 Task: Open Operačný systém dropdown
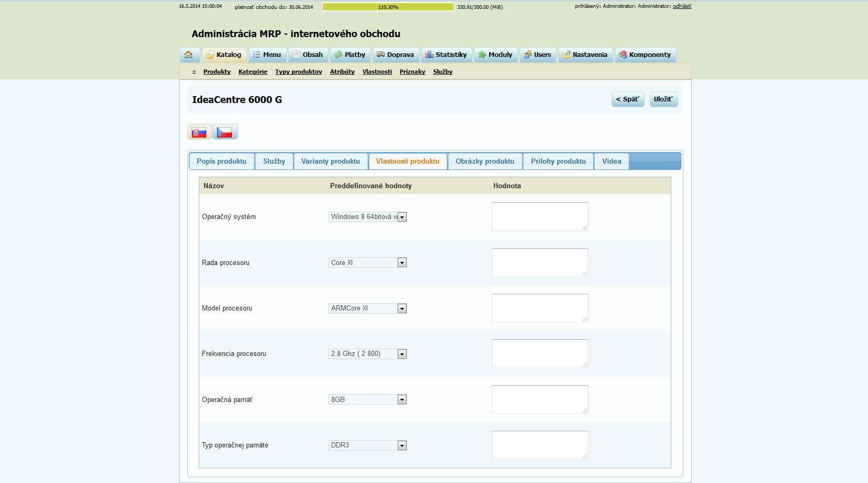pos(367,217)
